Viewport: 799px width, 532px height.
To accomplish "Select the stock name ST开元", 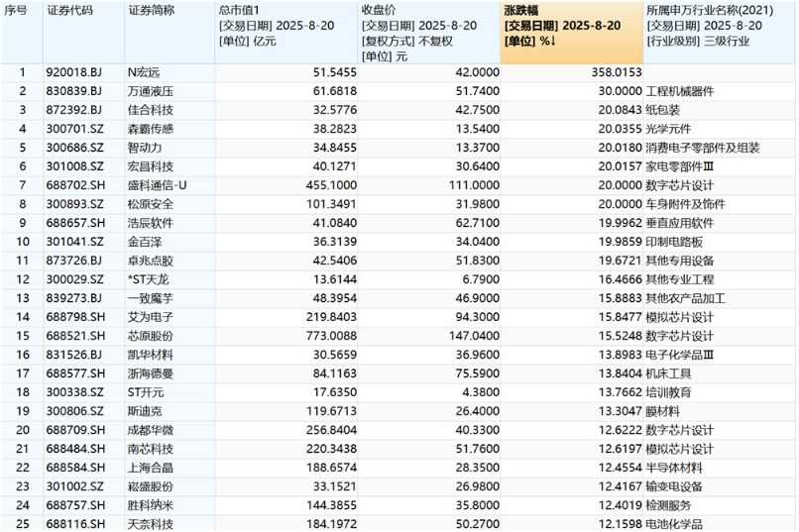I will 146,392.
